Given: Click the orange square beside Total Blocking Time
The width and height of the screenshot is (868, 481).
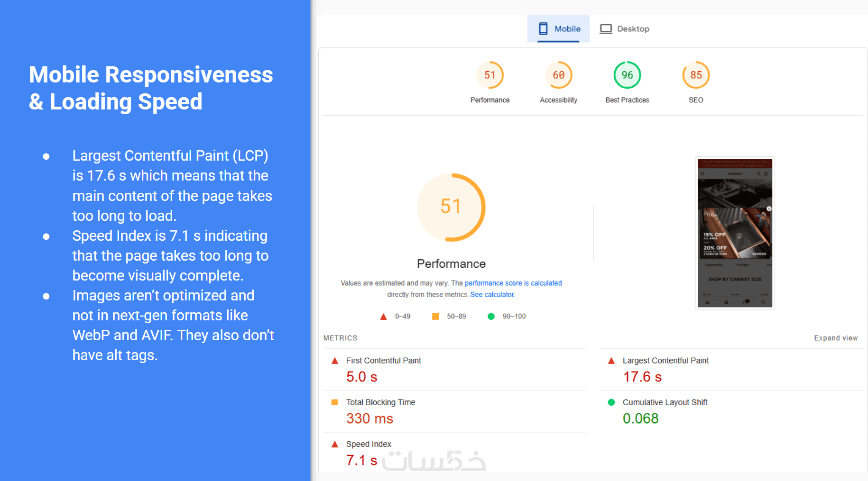Looking at the screenshot, I should 335,402.
